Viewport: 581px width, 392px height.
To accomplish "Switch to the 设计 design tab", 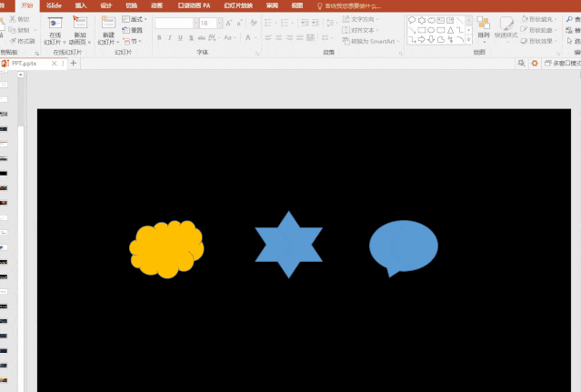I will (106, 5).
